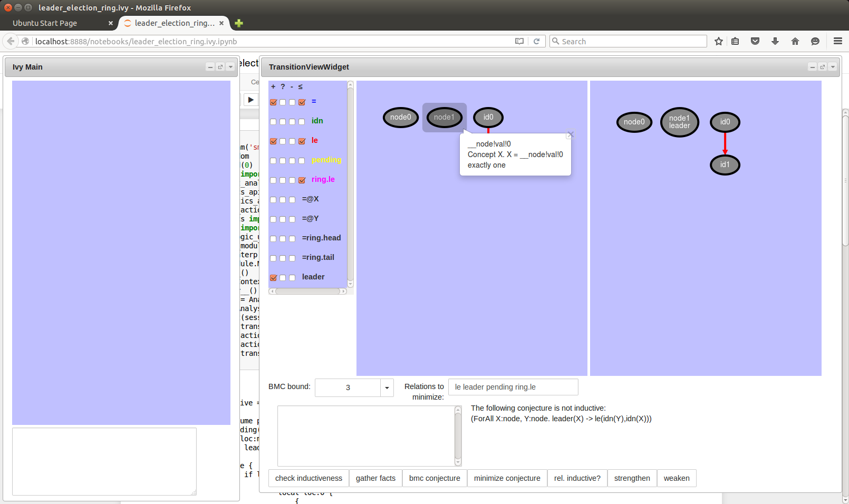Open the Firefox downloads arrow icon
This screenshot has height=504, width=849.
click(775, 41)
